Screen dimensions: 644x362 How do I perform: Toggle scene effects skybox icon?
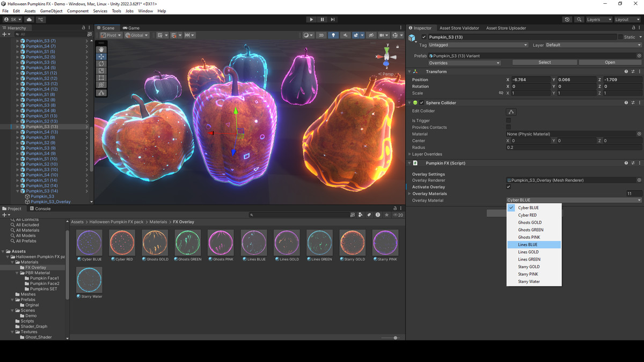357,35
